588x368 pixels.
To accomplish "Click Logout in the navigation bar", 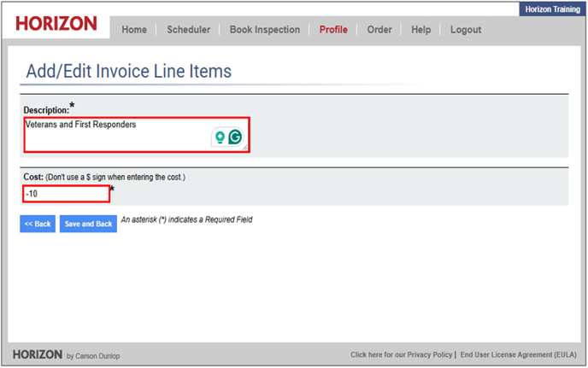I will (466, 30).
